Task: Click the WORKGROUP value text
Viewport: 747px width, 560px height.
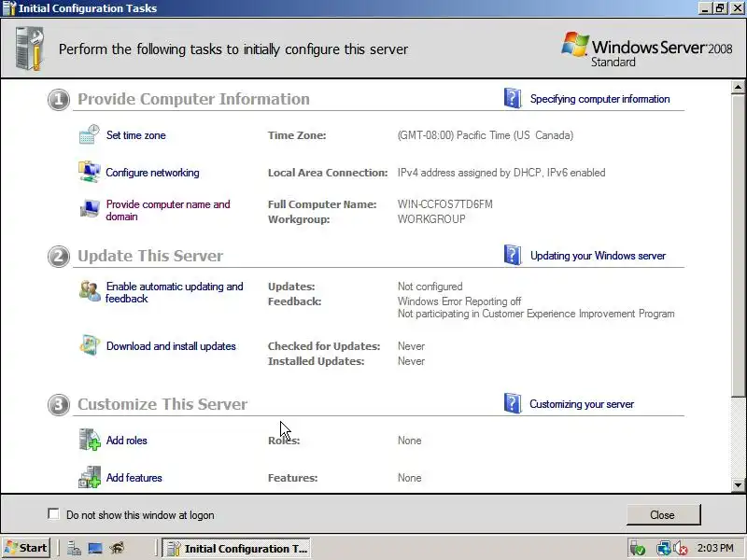Action: (x=431, y=219)
